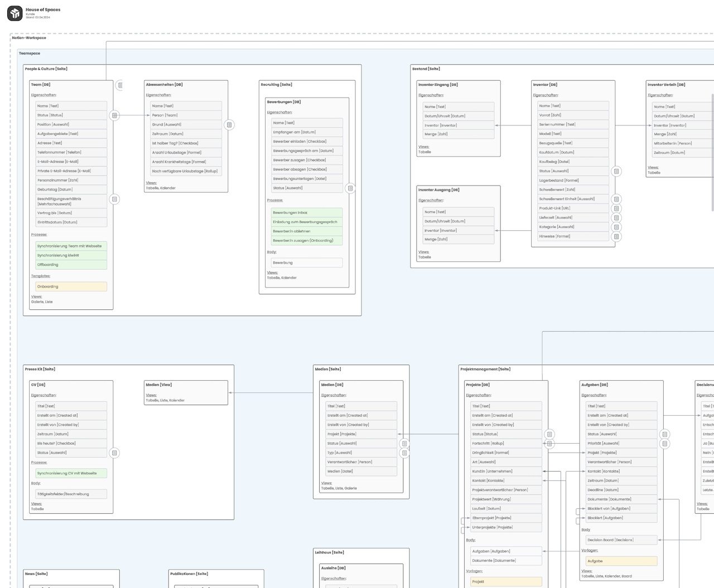Click the icon beside Abwesenheiten Grund property
This screenshot has height=588, width=714.
click(229, 125)
